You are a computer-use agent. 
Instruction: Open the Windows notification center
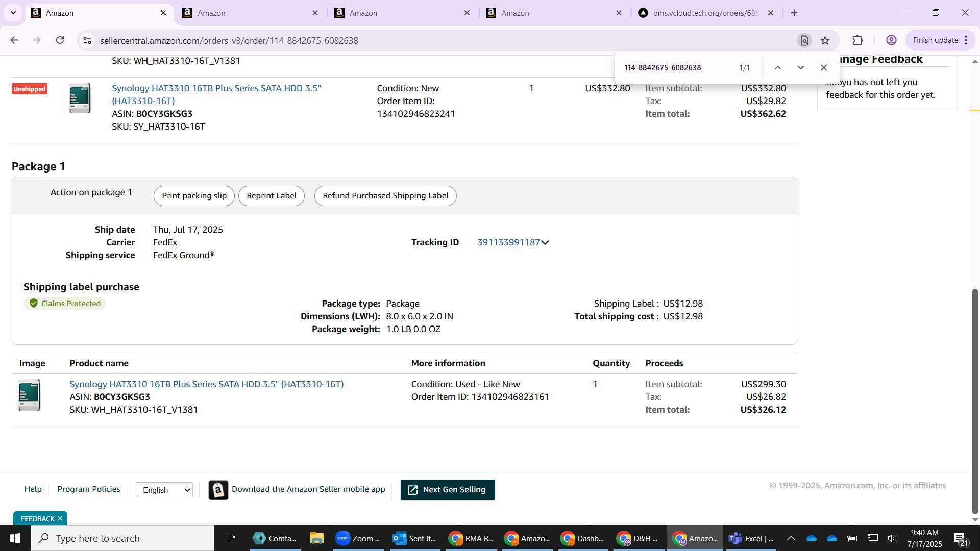click(x=961, y=539)
